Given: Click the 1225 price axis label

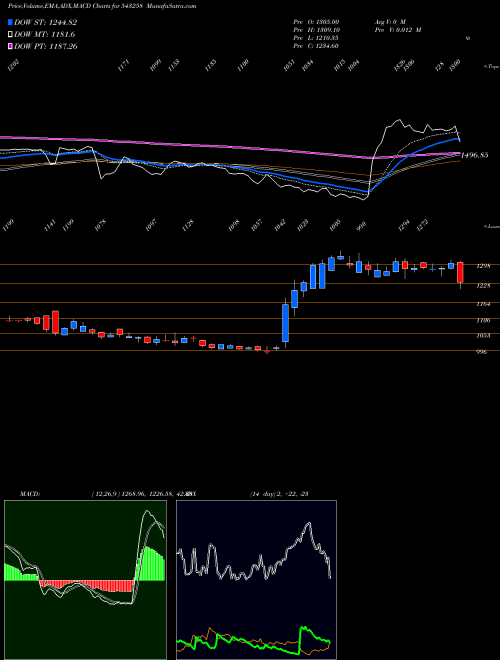Looking at the screenshot, I should pos(483,285).
